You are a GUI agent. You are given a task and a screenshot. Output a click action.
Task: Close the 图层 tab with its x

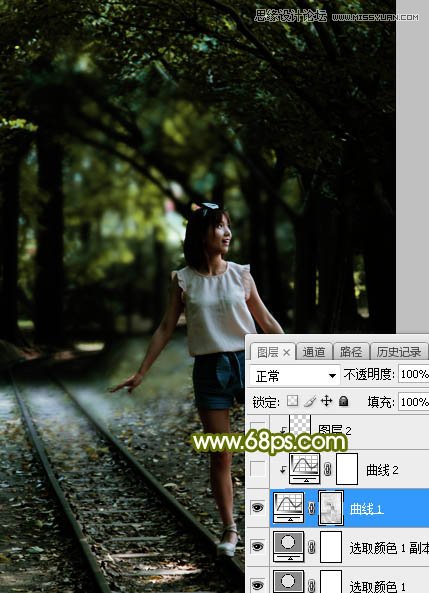pos(286,352)
